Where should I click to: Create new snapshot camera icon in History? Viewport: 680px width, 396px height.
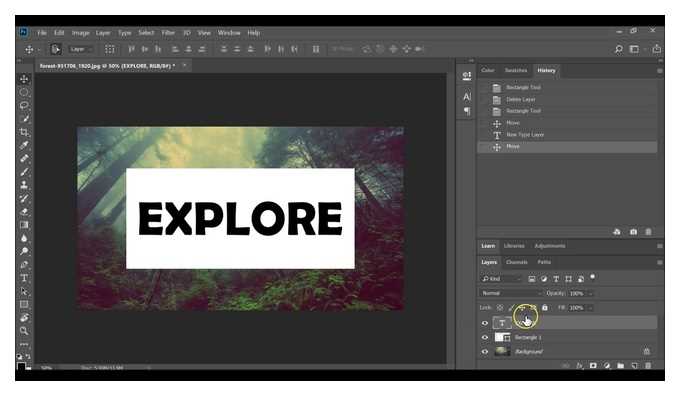click(634, 232)
